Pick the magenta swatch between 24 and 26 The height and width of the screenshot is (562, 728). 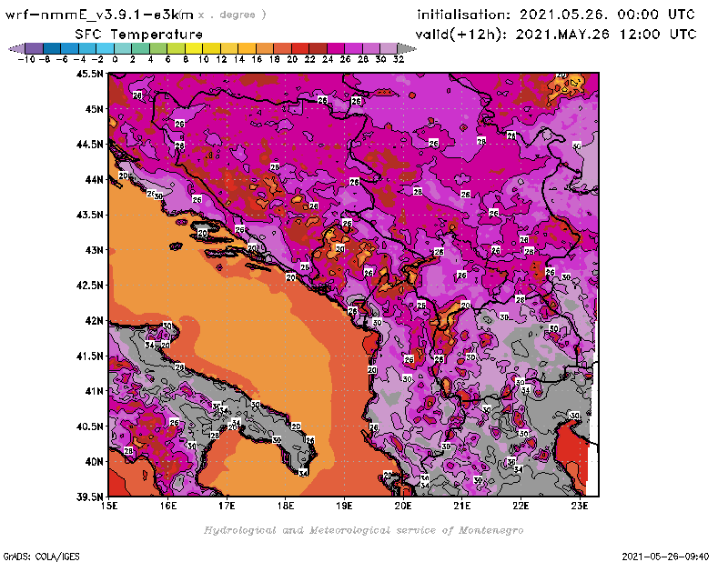(335, 48)
